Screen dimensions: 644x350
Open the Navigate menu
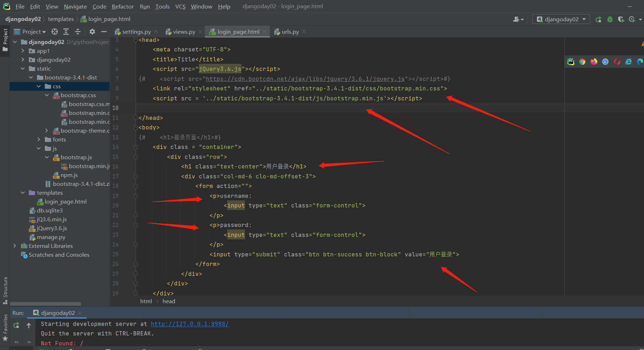coord(75,6)
